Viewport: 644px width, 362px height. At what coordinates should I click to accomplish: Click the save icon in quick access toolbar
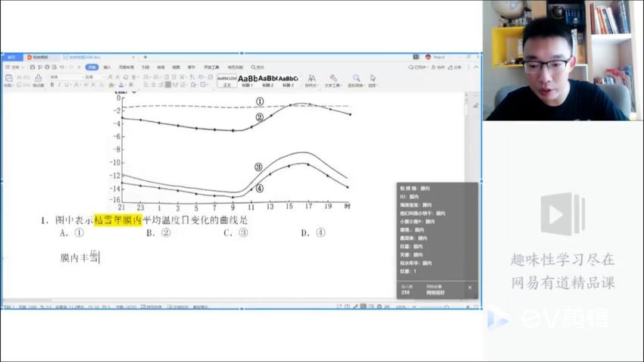(33, 67)
